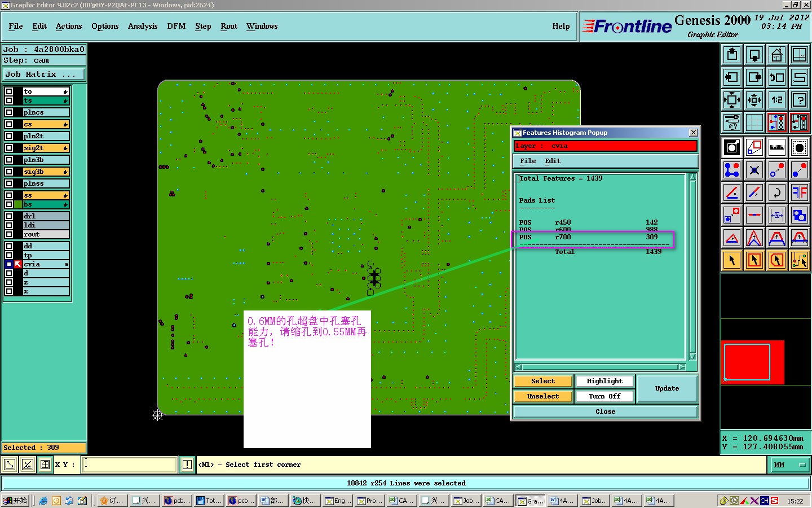Image resolution: width=812 pixels, height=508 pixels.
Task: Click the overlapping blue shapes icon
Action: (x=799, y=215)
